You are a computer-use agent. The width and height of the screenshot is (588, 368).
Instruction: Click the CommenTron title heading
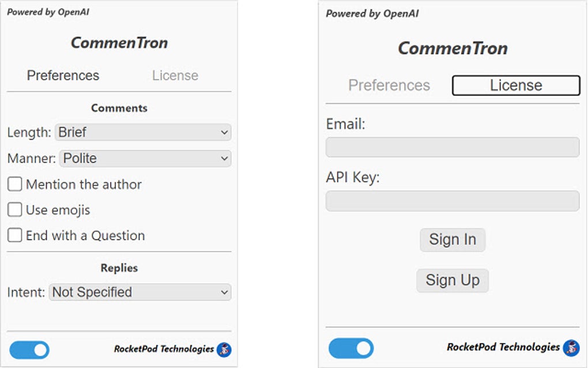click(119, 42)
